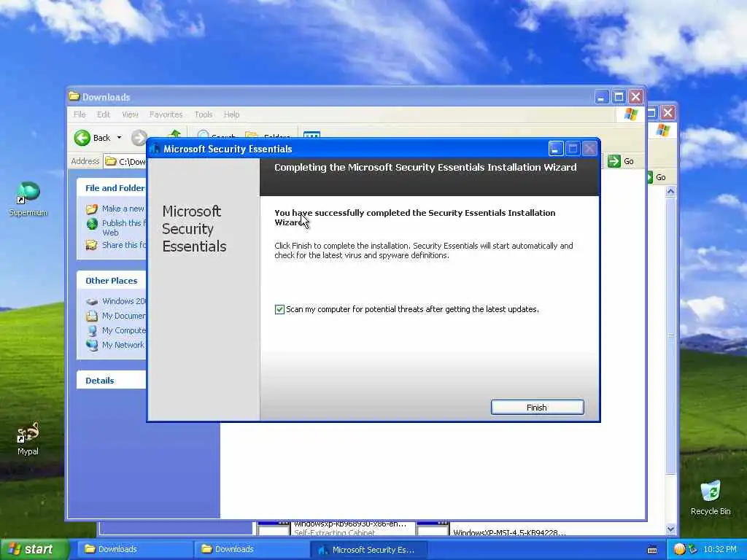Open the View menu in Downloads window
Image resolution: width=747 pixels, height=560 pixels.
[x=130, y=114]
